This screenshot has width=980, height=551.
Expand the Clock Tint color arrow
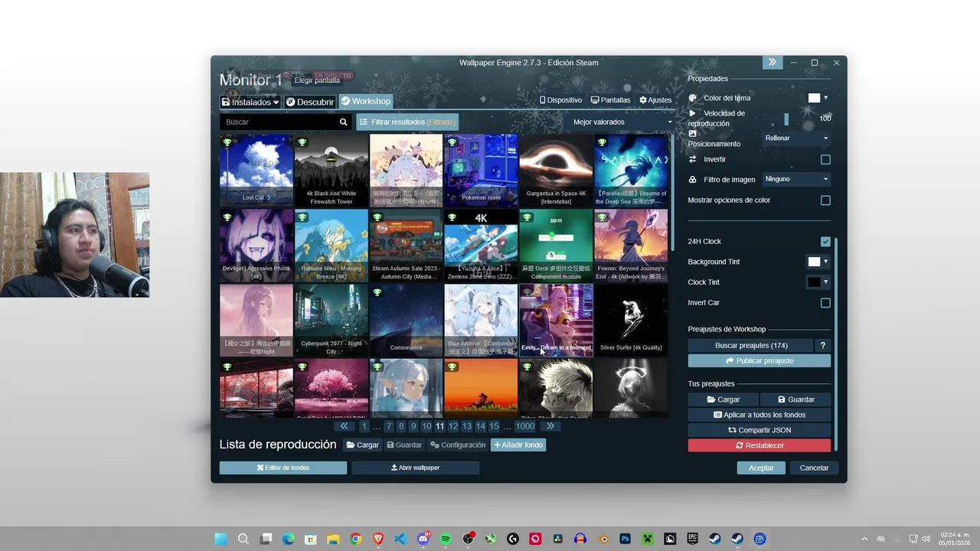[x=825, y=282]
